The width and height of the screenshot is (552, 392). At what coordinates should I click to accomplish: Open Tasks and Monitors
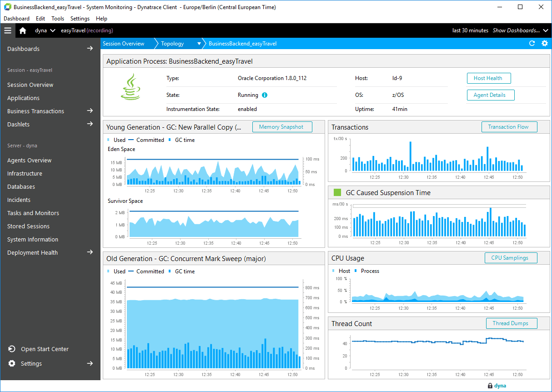pos(33,213)
